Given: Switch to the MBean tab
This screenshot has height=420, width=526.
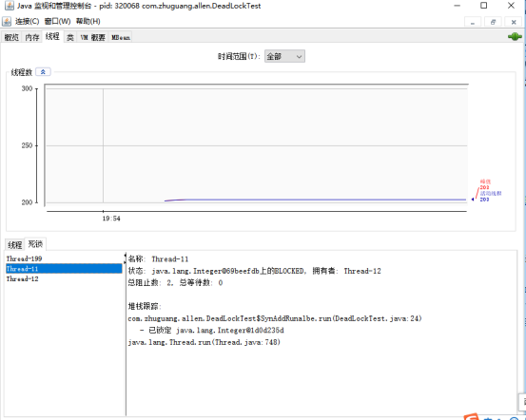Looking at the screenshot, I should point(121,37).
